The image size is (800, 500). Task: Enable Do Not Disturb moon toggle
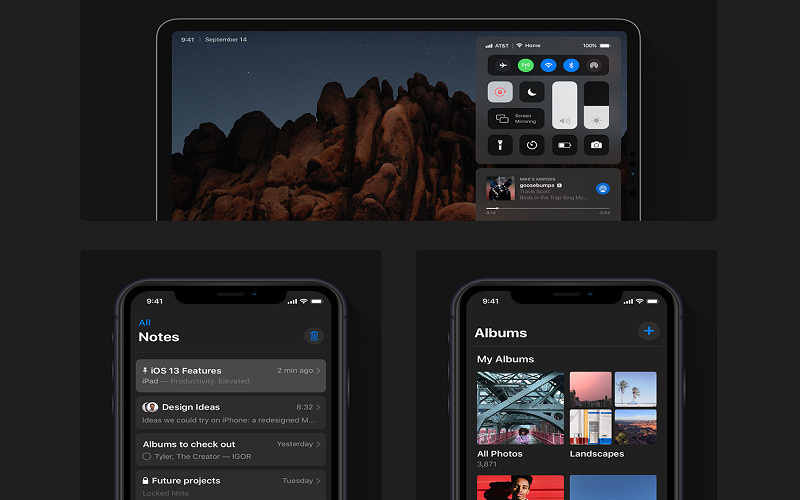pyautogui.click(x=532, y=92)
